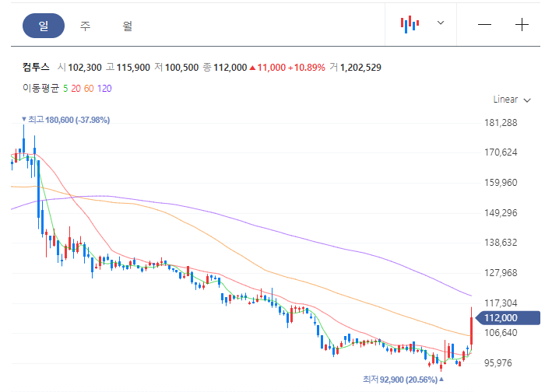Click the 컴투스 stock name

36,67
